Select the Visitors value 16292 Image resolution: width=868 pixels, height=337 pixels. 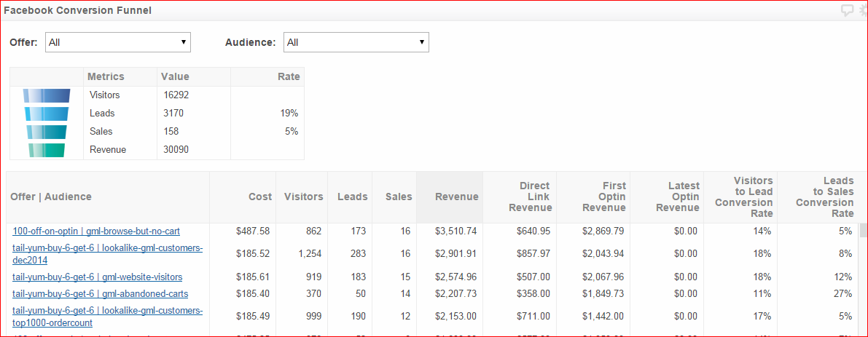tap(176, 95)
